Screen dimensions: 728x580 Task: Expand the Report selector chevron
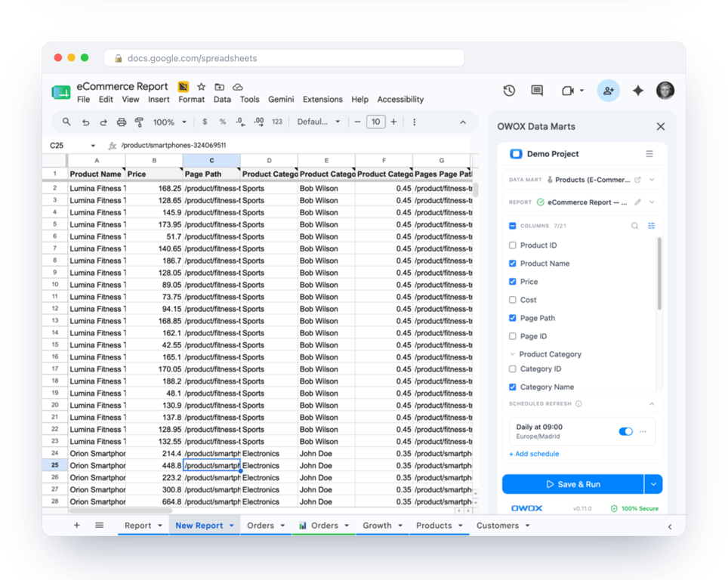tap(652, 202)
